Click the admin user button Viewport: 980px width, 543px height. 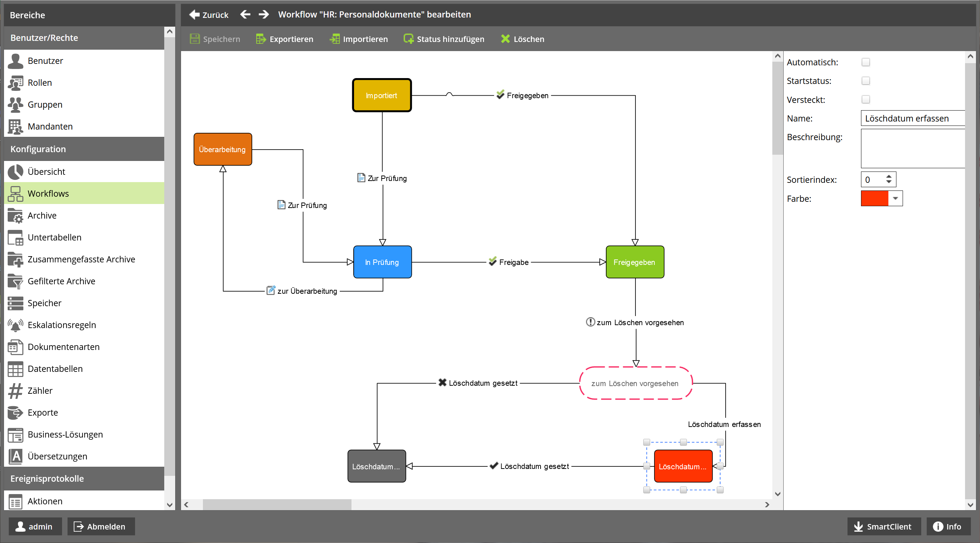click(x=35, y=527)
